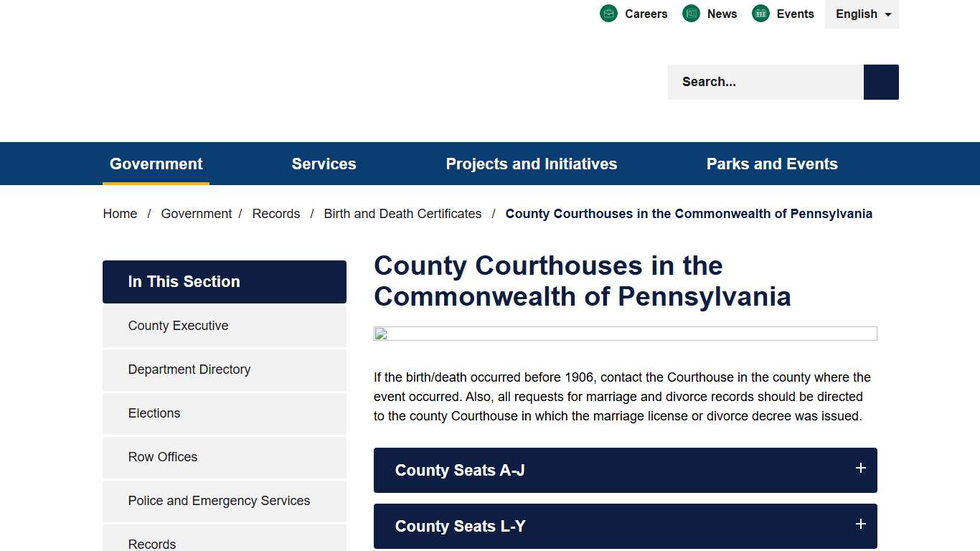Viewport: 980px width, 551px height.
Task: Click the green Events calendar icon
Action: coord(760,13)
